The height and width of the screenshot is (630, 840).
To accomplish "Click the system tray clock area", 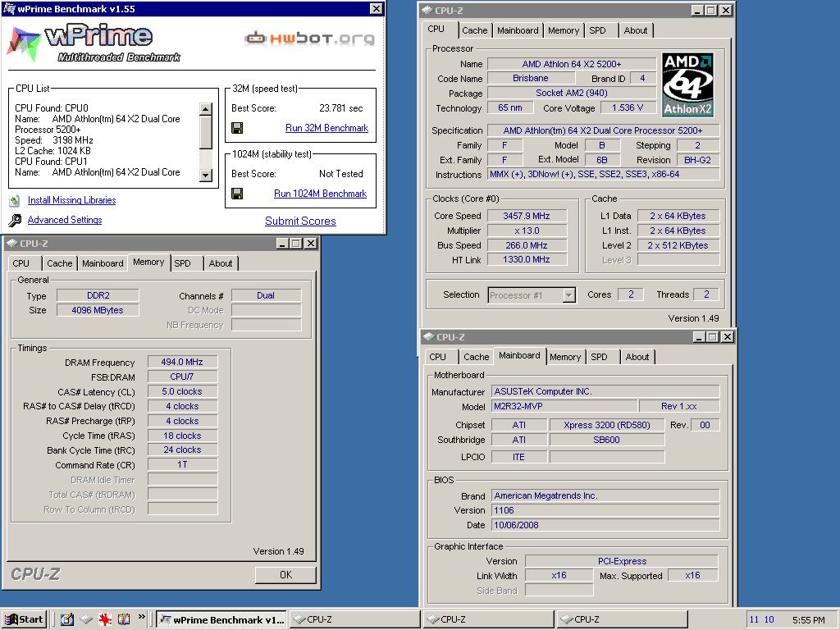I will 808,620.
